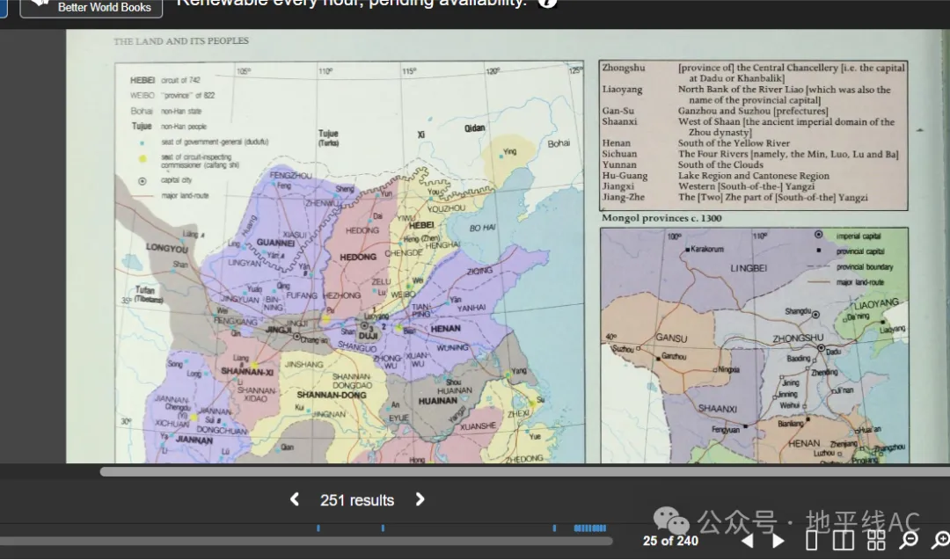Jump to the next search result
The width and height of the screenshot is (950, 560).
[x=420, y=499]
